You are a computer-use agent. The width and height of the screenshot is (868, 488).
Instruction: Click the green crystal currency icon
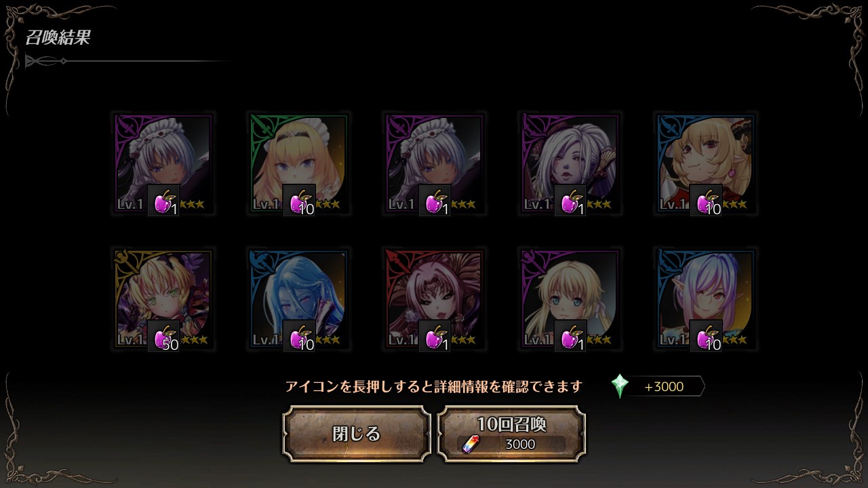pyautogui.click(x=620, y=386)
